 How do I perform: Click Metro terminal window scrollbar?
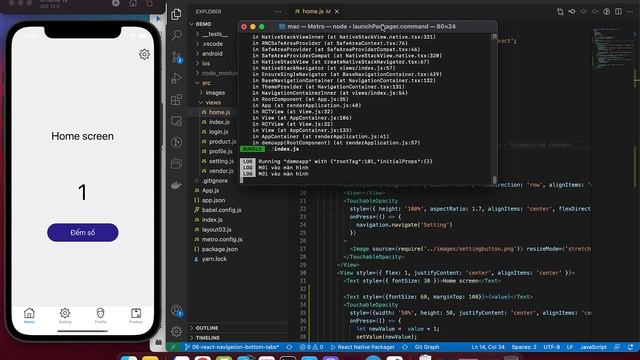click(x=494, y=108)
